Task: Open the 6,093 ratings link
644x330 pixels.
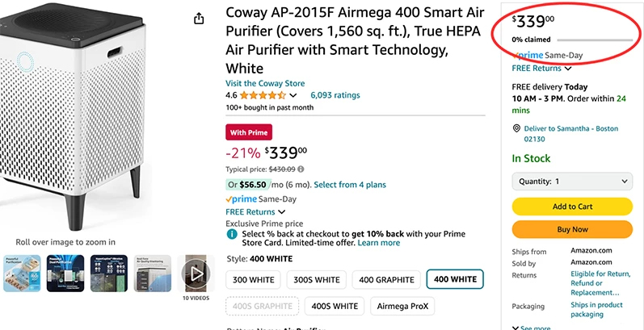Action: 335,95
